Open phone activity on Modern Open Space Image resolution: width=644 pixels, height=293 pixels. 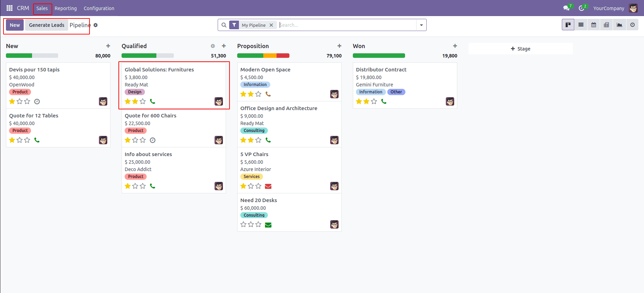tap(268, 94)
